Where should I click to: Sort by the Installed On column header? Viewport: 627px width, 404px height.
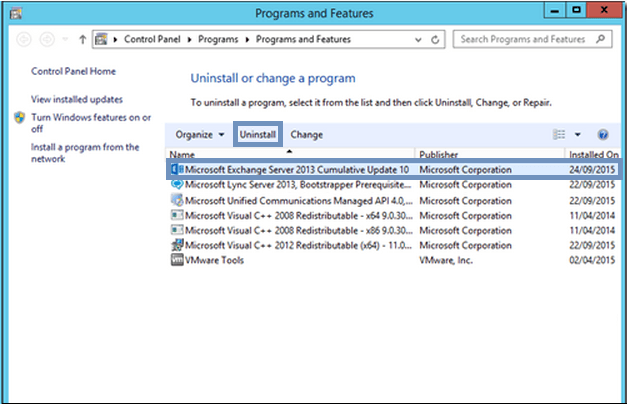tap(593, 154)
